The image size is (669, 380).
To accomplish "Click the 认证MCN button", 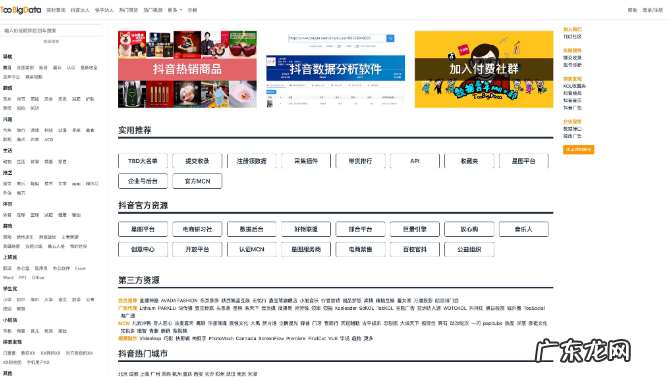I will [252, 249].
